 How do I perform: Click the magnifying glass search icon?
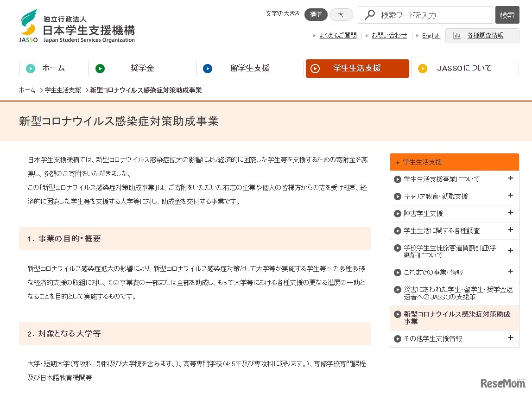click(369, 15)
